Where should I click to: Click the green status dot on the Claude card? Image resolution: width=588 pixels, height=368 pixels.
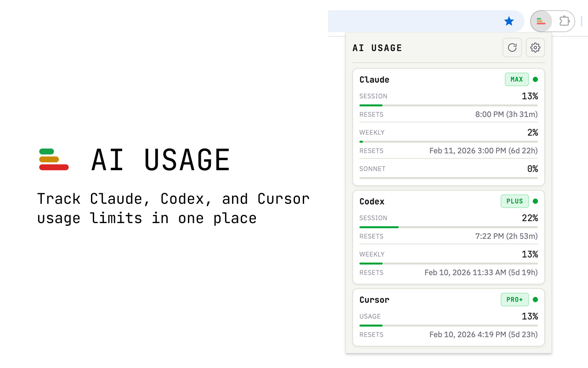point(535,80)
